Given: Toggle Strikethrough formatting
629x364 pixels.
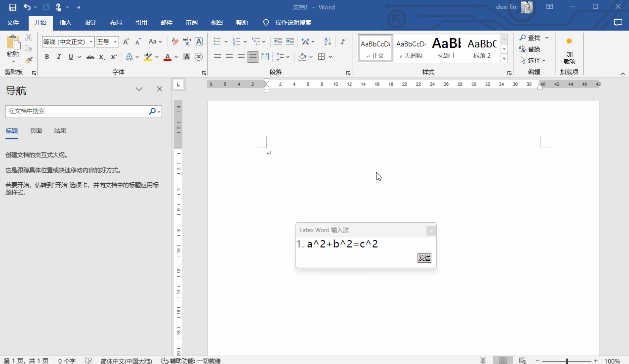Looking at the screenshot, I should (x=90, y=57).
